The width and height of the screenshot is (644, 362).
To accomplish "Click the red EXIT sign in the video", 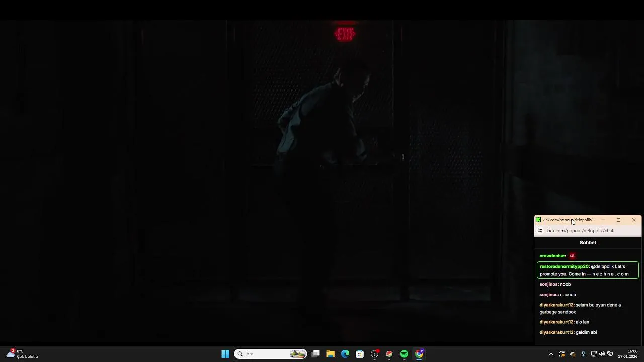I will click(345, 34).
